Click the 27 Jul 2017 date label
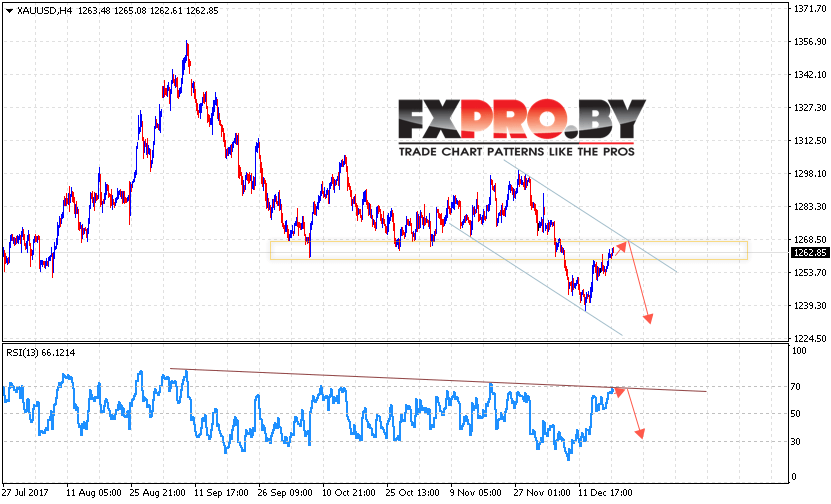Screen dimensions: 831x504 [x=25, y=492]
